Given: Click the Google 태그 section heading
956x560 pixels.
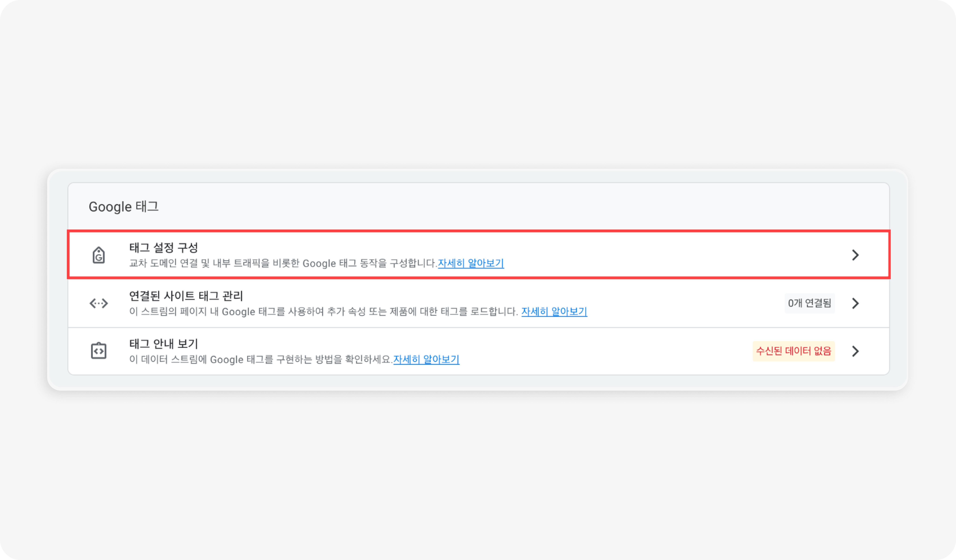Looking at the screenshot, I should click(124, 207).
